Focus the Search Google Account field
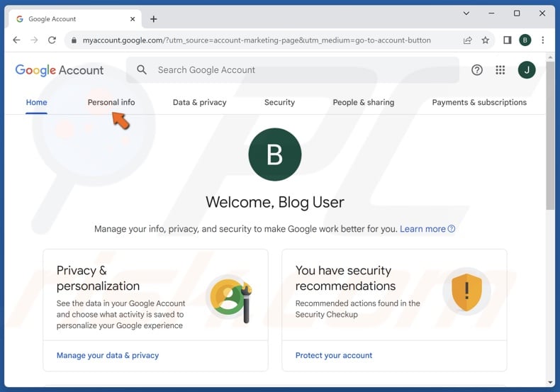Viewport: 560px width, 392px height. coord(293,70)
